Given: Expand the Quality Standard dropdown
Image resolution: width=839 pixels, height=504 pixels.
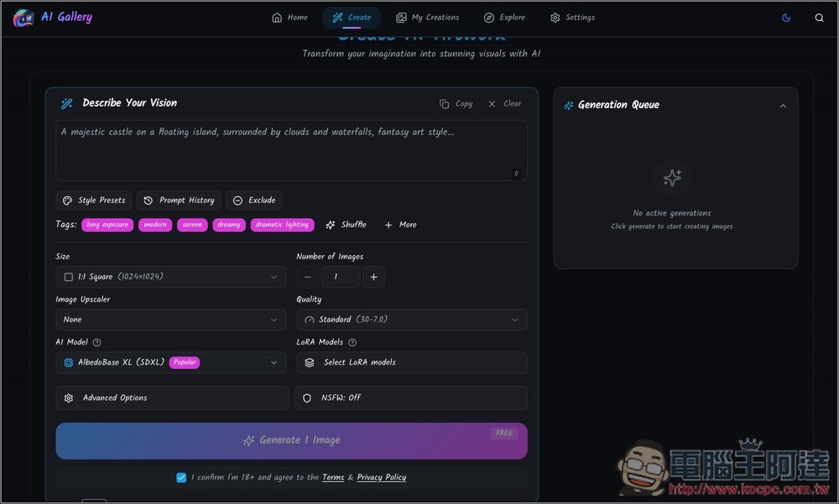Looking at the screenshot, I should click(411, 320).
